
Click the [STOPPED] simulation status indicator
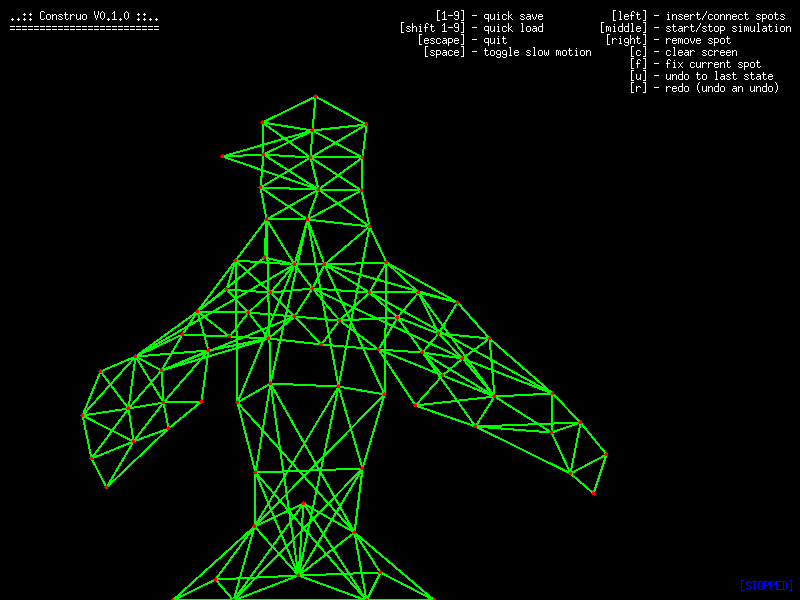(765, 585)
